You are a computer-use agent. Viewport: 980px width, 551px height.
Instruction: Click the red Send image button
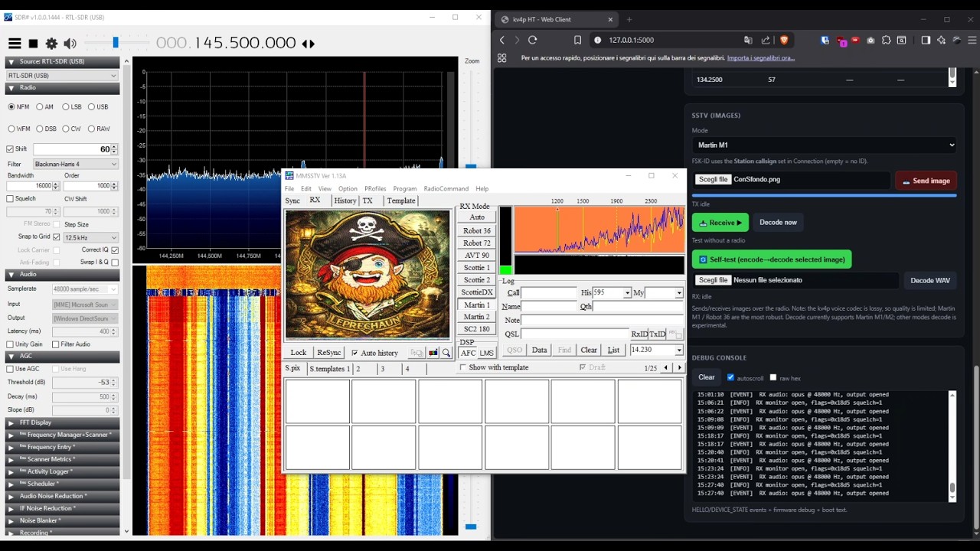(x=926, y=181)
